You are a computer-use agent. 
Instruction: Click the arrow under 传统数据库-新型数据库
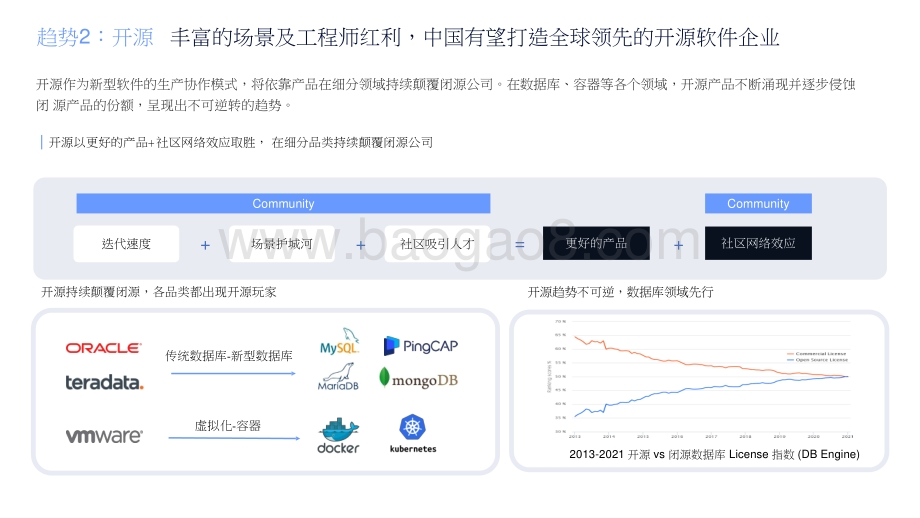[233, 374]
